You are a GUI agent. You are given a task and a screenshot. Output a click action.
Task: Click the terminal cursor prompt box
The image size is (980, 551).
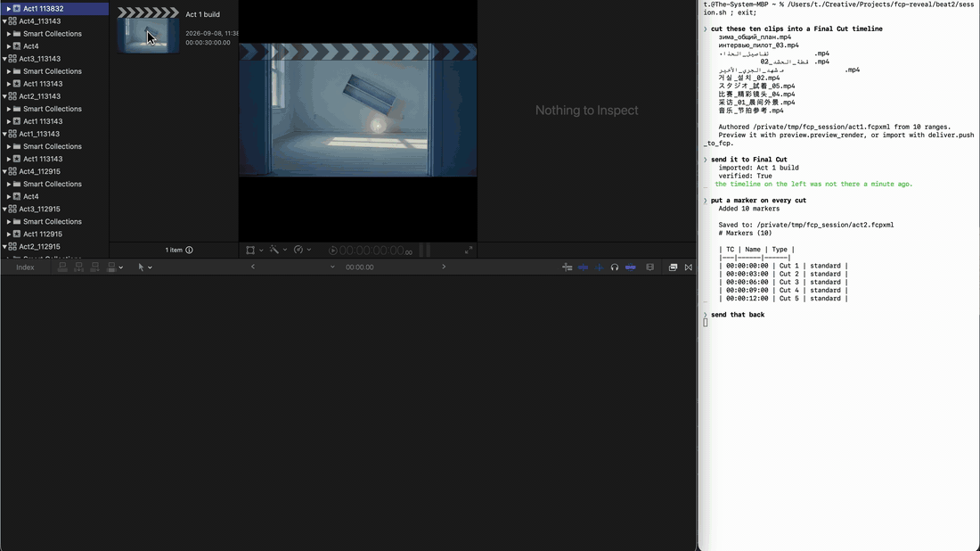pos(706,323)
